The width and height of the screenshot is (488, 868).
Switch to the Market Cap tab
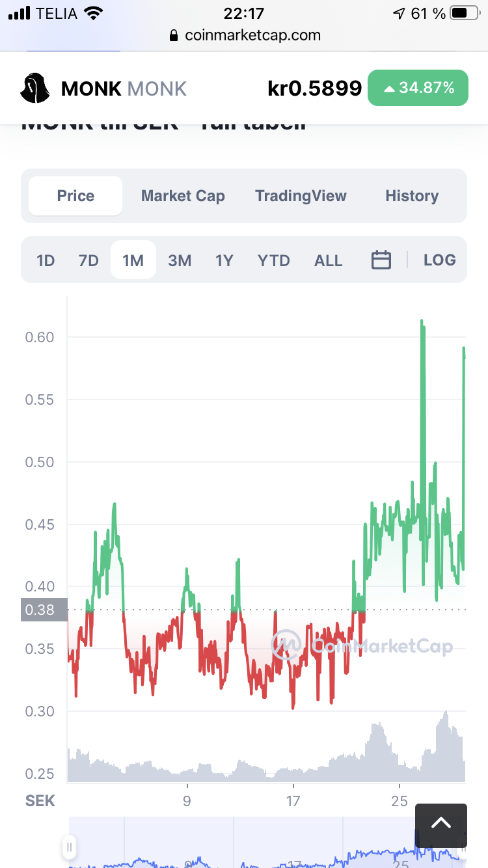tap(183, 196)
